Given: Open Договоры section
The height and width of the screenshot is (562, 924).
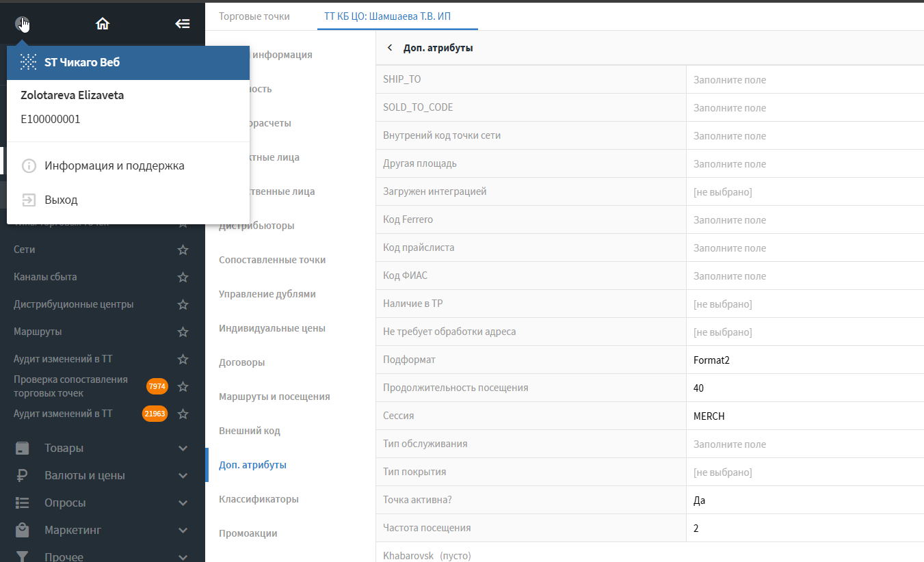Looking at the screenshot, I should [242, 362].
